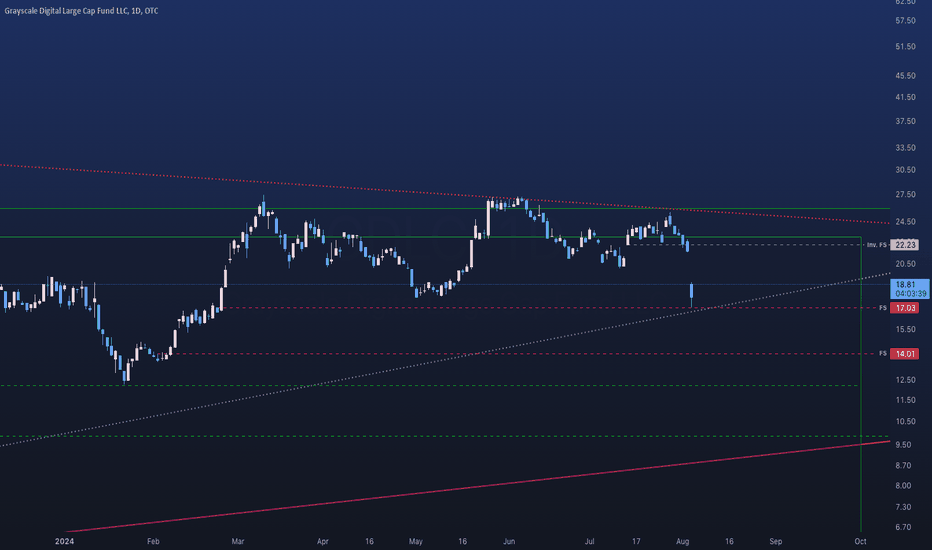Screen dimensions: 932x550
Task: Click the Oct label on time axis
Action: (x=860, y=541)
